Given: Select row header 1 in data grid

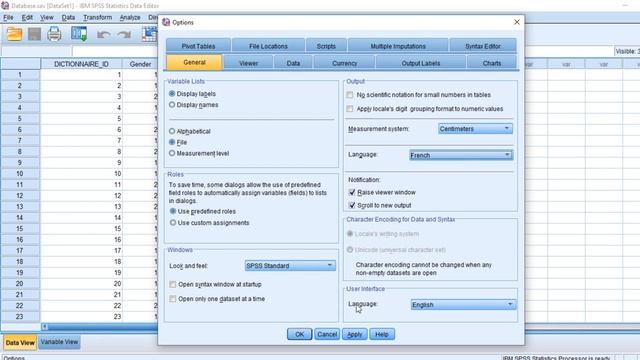Looking at the screenshot, I should pyautogui.click(x=20, y=75).
